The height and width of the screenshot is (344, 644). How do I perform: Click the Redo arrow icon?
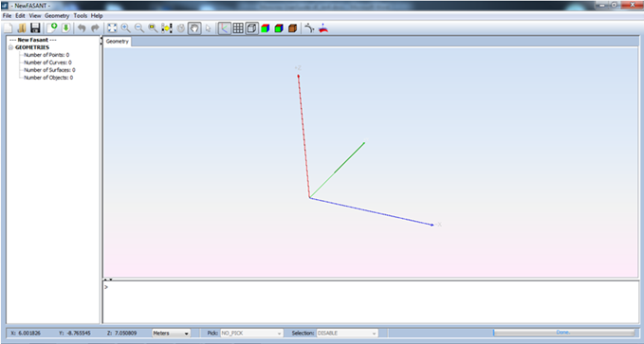(95, 27)
